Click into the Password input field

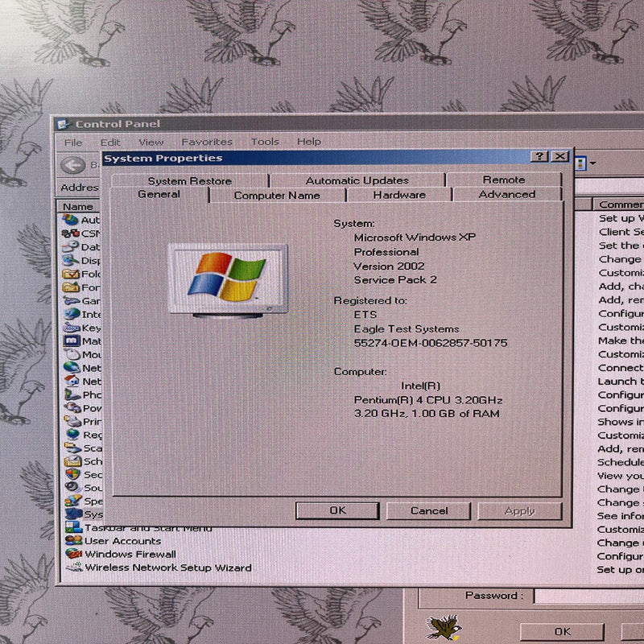[588, 597]
